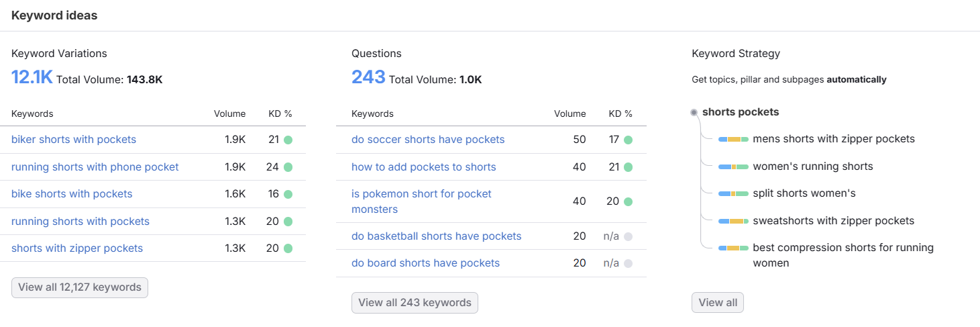Select 'women's running shorts' subtopic

click(x=813, y=167)
